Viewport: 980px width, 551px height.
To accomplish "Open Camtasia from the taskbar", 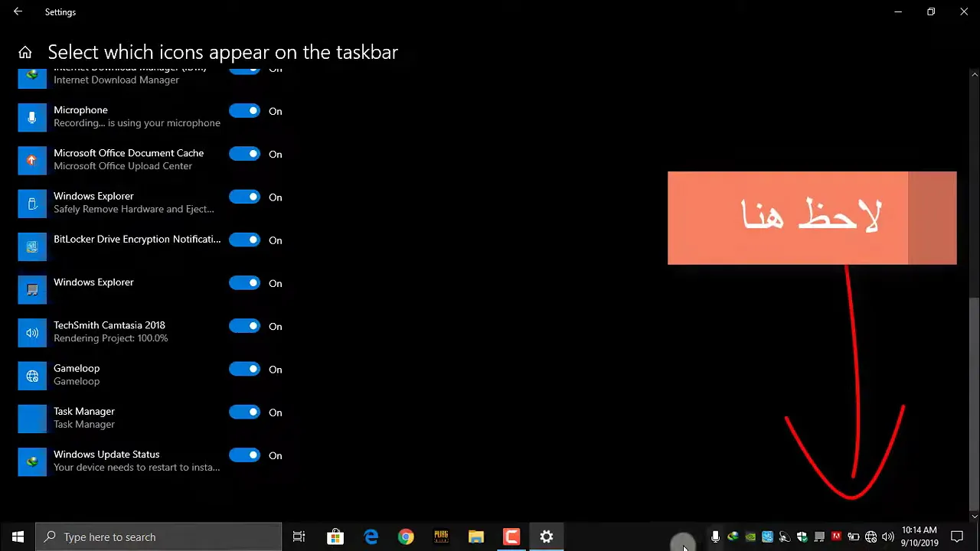I will [511, 537].
